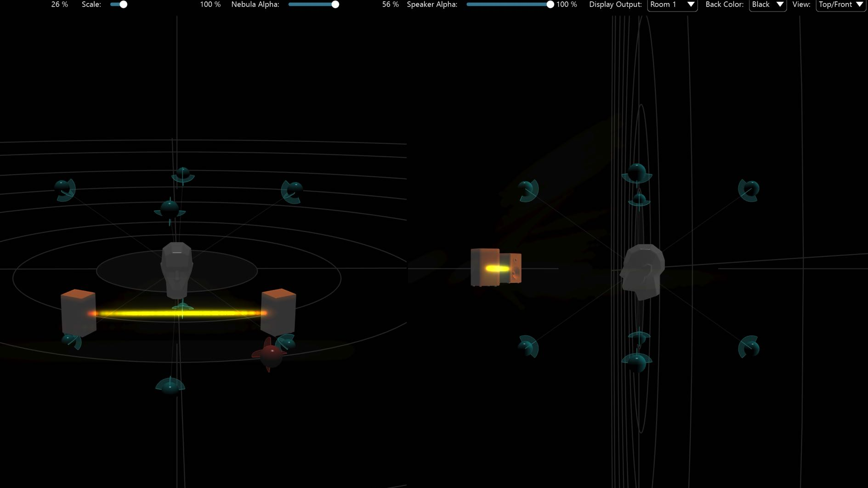Click the Nebula Alpha slider handle
Image resolution: width=868 pixels, height=488 pixels.
coord(335,5)
